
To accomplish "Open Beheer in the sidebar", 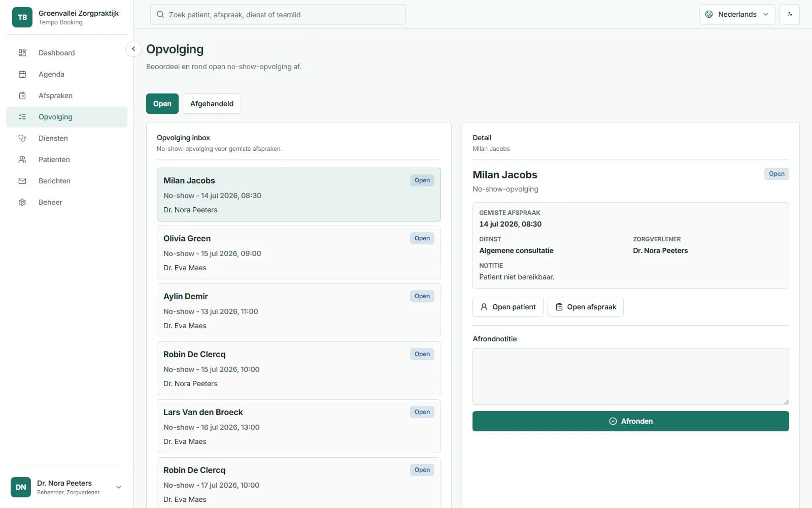I will coord(66,202).
